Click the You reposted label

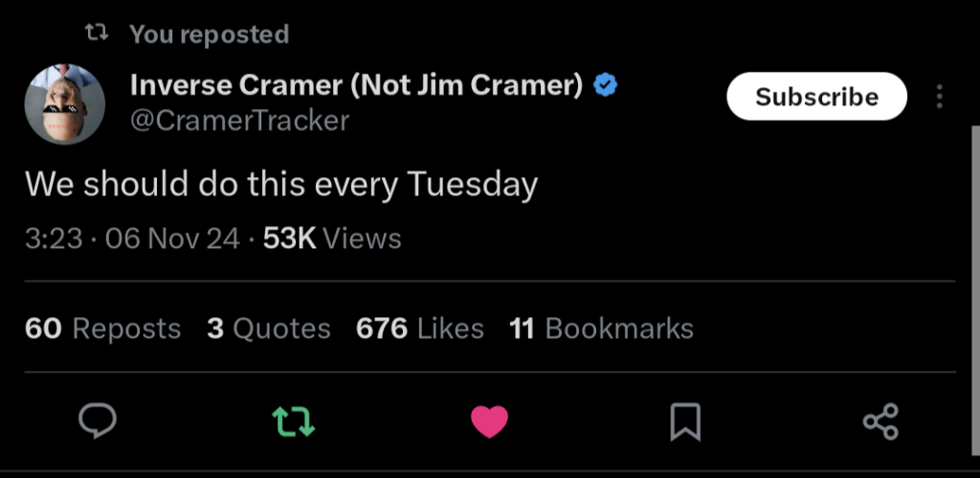point(210,34)
